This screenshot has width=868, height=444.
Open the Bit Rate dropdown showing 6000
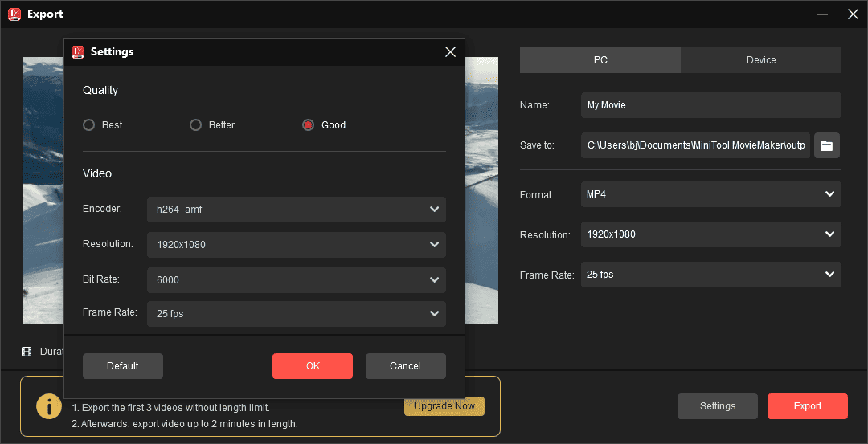(x=296, y=279)
